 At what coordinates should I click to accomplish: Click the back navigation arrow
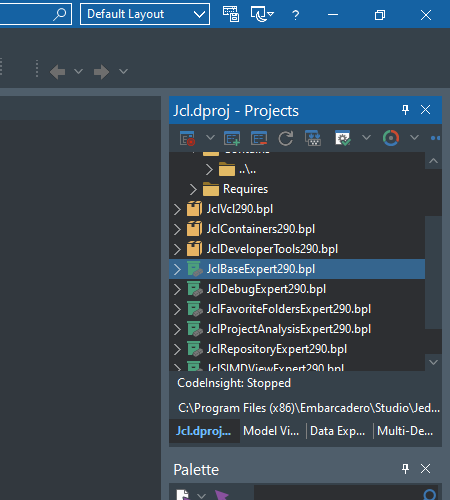point(58,72)
